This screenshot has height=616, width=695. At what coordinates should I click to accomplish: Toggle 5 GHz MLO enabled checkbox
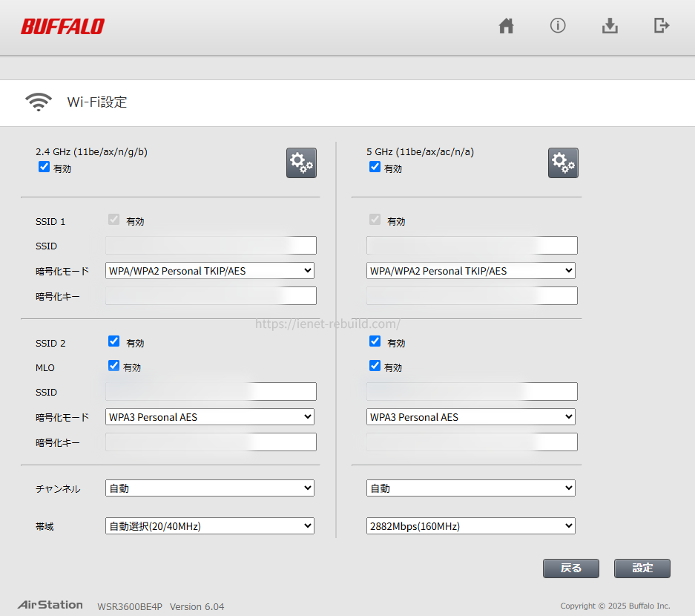375,365
